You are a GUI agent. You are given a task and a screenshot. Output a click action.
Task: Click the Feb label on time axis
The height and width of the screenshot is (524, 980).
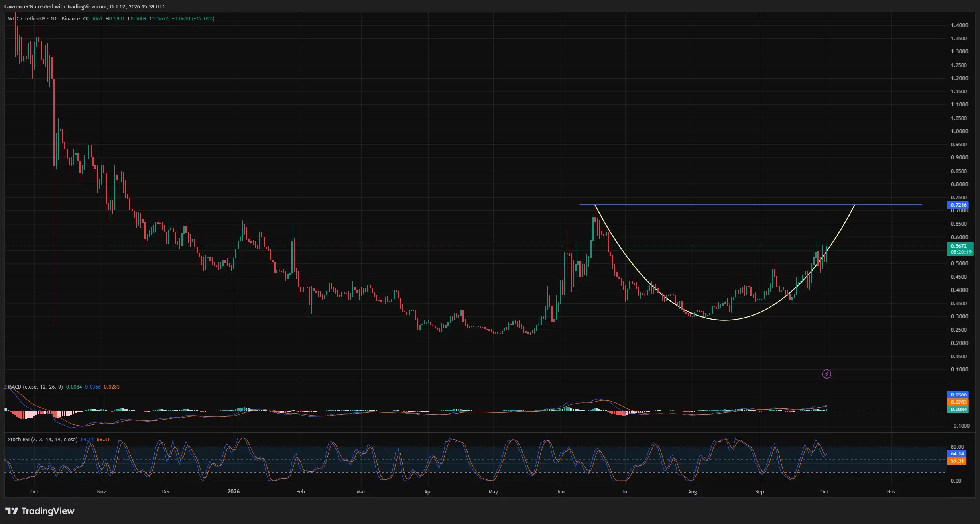click(301, 491)
